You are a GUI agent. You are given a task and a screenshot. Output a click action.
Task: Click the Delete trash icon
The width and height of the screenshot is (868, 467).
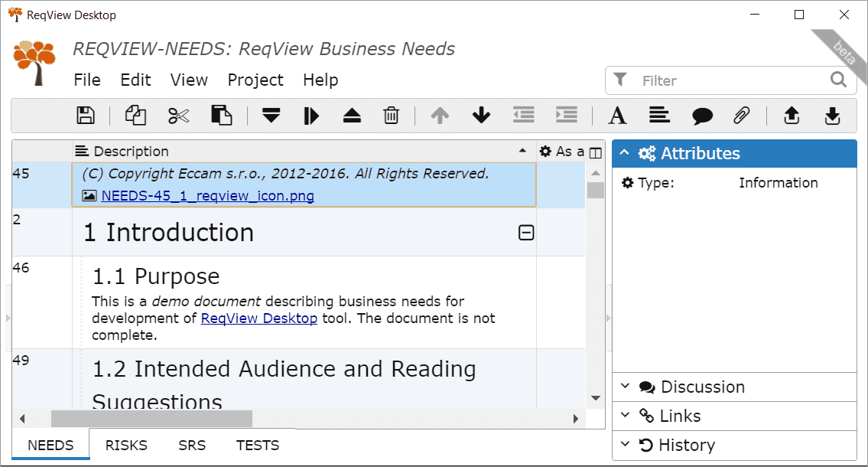pyautogui.click(x=391, y=116)
